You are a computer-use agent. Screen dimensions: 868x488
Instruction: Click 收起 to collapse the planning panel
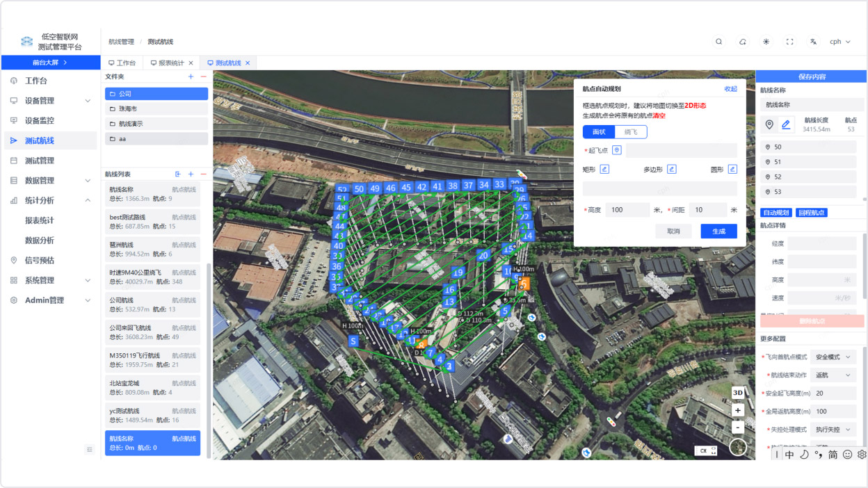(x=730, y=89)
